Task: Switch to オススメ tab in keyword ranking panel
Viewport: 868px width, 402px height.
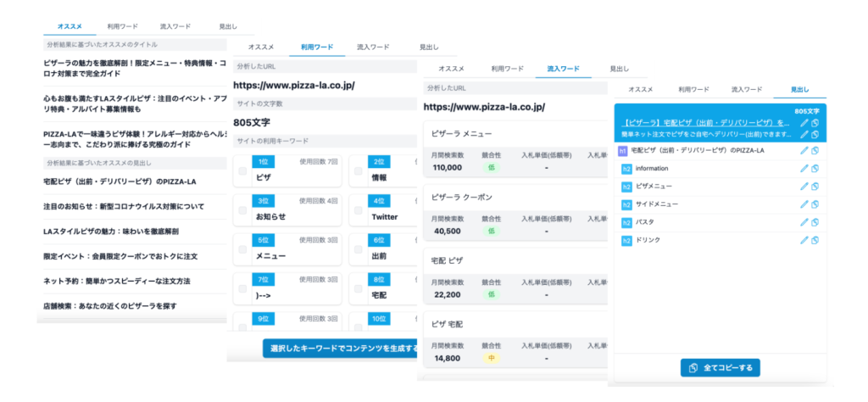Action: (x=259, y=47)
